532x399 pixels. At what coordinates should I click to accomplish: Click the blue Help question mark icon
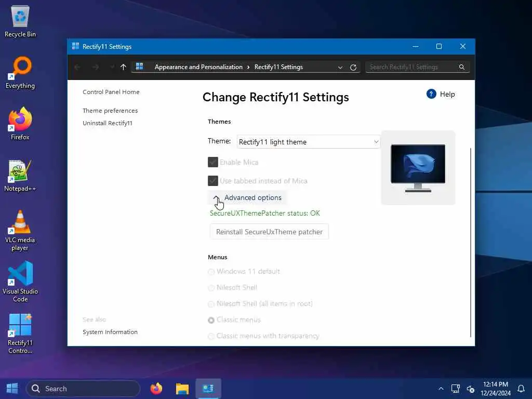point(431,94)
